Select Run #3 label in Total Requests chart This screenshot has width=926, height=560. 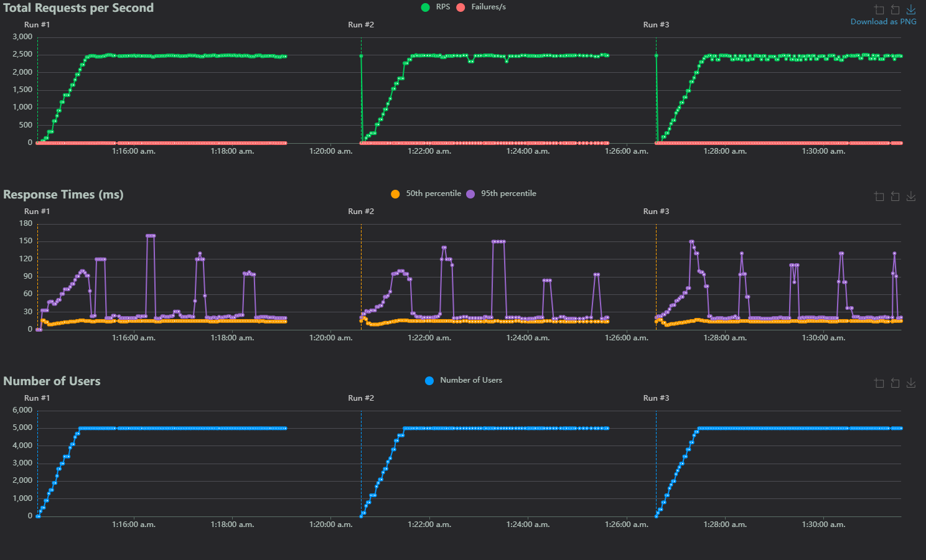[x=656, y=25]
